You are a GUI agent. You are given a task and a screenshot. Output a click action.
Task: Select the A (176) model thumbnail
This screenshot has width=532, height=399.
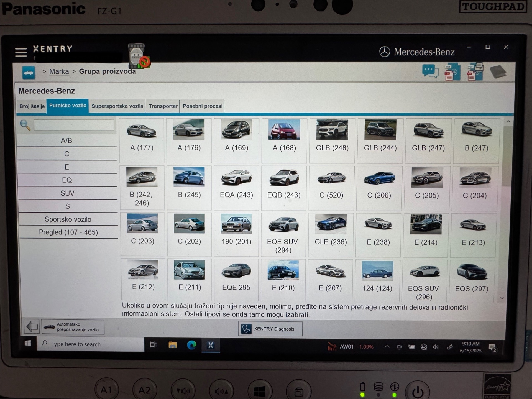189,140
